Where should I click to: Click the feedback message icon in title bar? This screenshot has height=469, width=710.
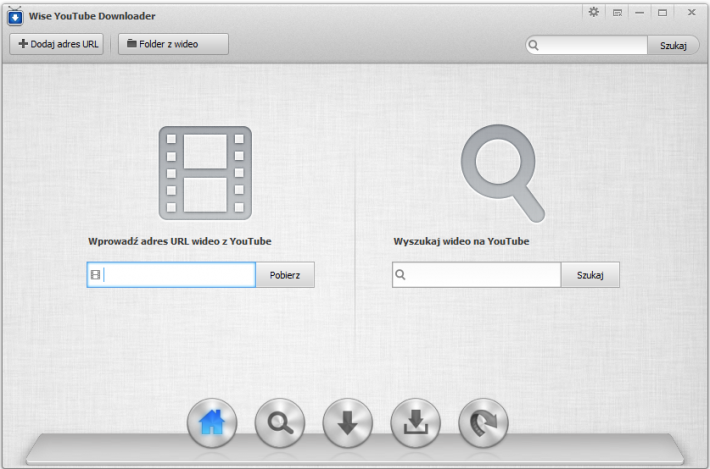click(617, 13)
